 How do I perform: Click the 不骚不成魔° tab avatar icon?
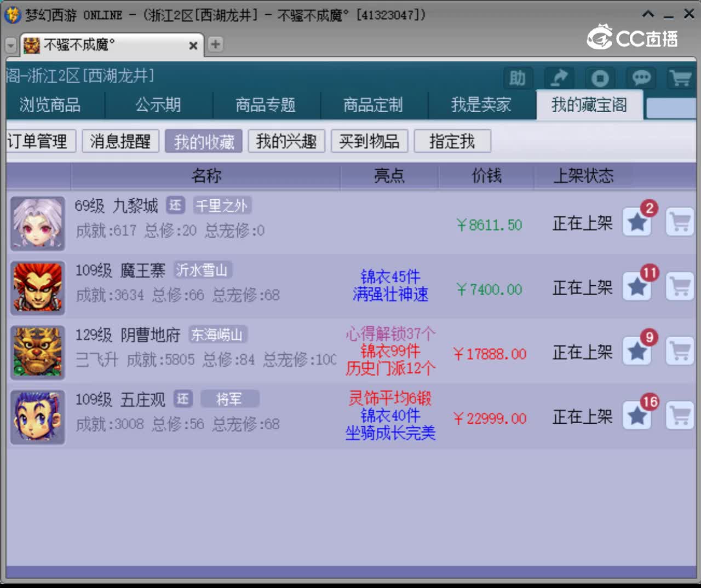pyautogui.click(x=32, y=45)
